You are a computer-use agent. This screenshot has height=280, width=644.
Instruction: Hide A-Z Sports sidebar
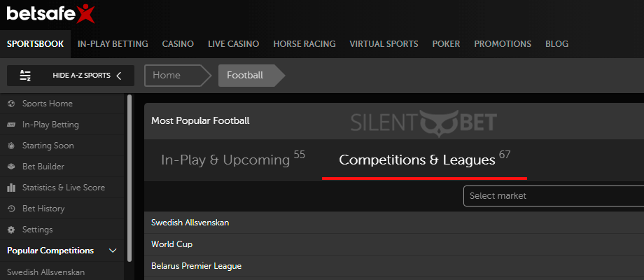point(71,76)
